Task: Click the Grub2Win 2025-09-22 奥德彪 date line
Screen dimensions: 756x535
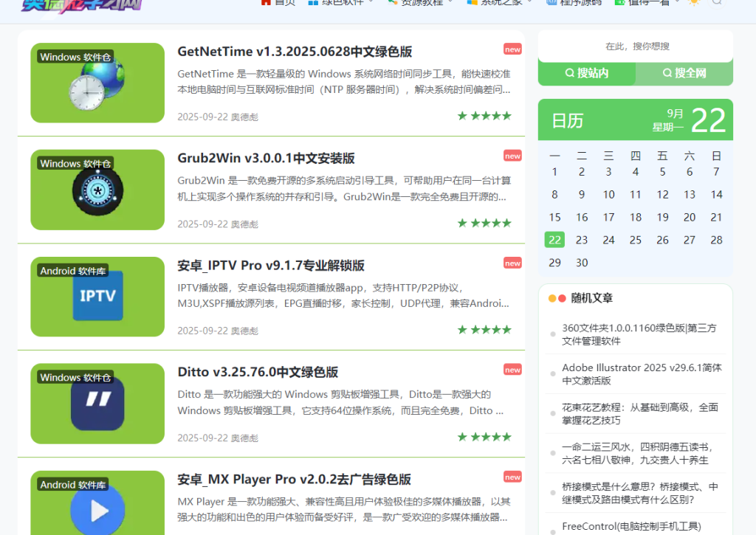Action: 218,224
